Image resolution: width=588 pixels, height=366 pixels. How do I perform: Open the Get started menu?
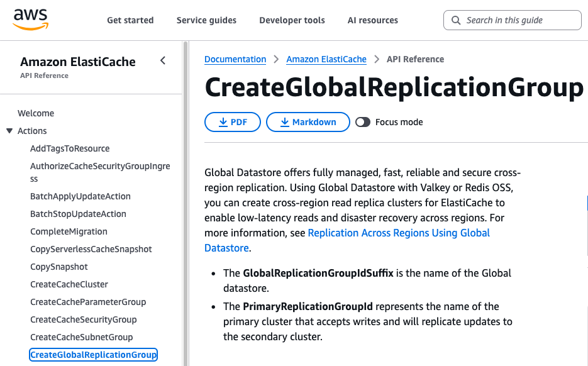coord(130,20)
